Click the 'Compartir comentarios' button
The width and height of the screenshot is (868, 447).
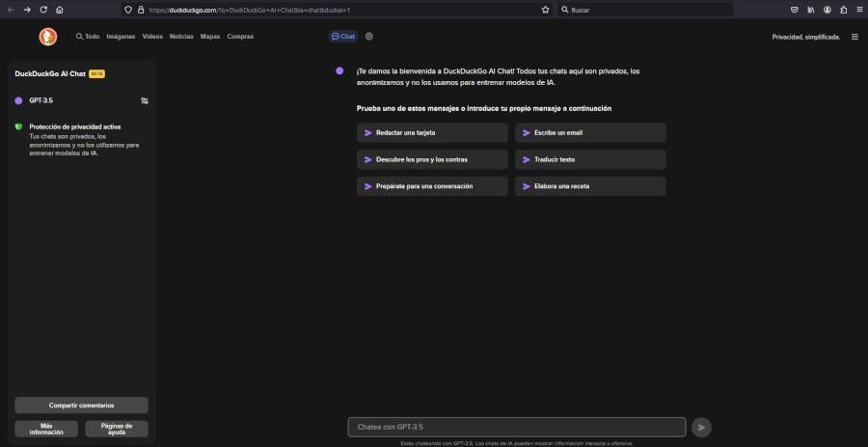(x=81, y=405)
